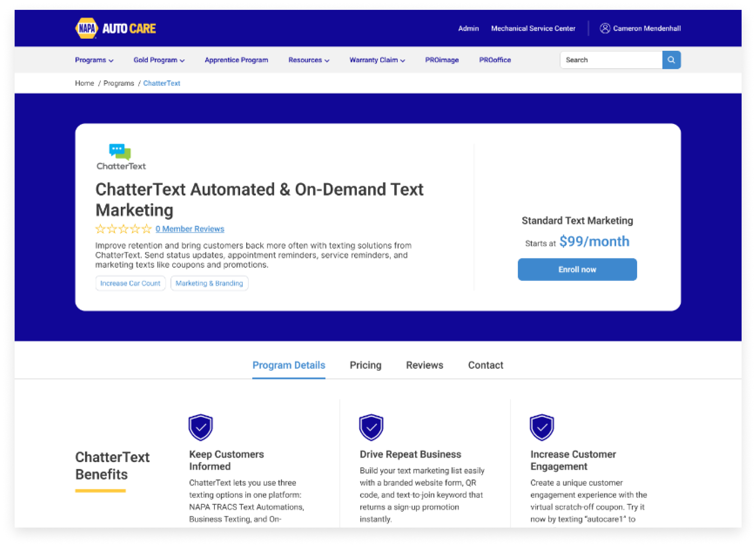Click the NAPA Auto Care logo
Viewport: 756px width, 547px height.
click(116, 28)
